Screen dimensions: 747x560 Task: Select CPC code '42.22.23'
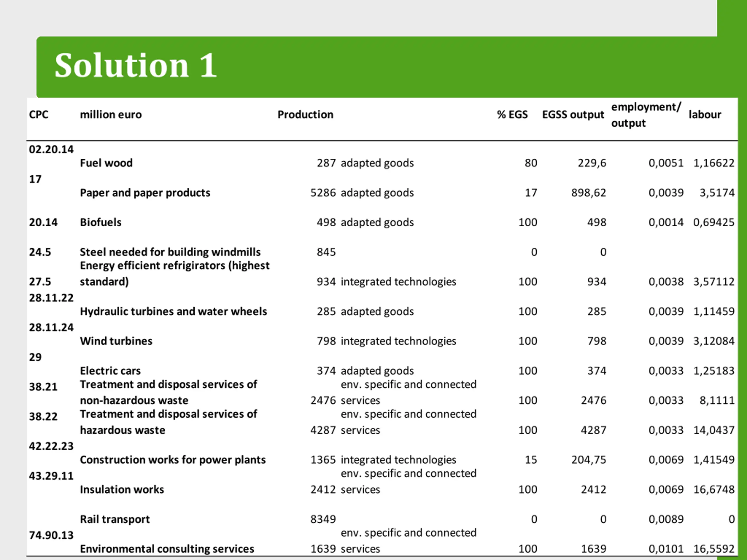coord(51,446)
